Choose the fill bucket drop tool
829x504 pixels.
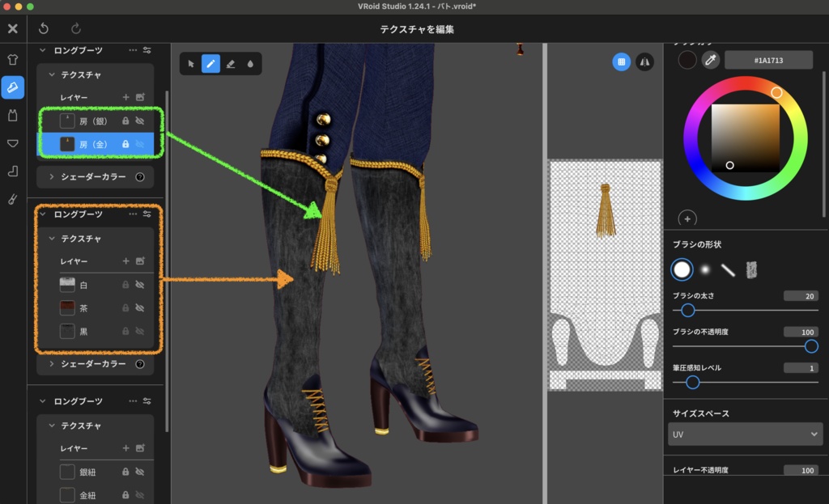click(250, 64)
